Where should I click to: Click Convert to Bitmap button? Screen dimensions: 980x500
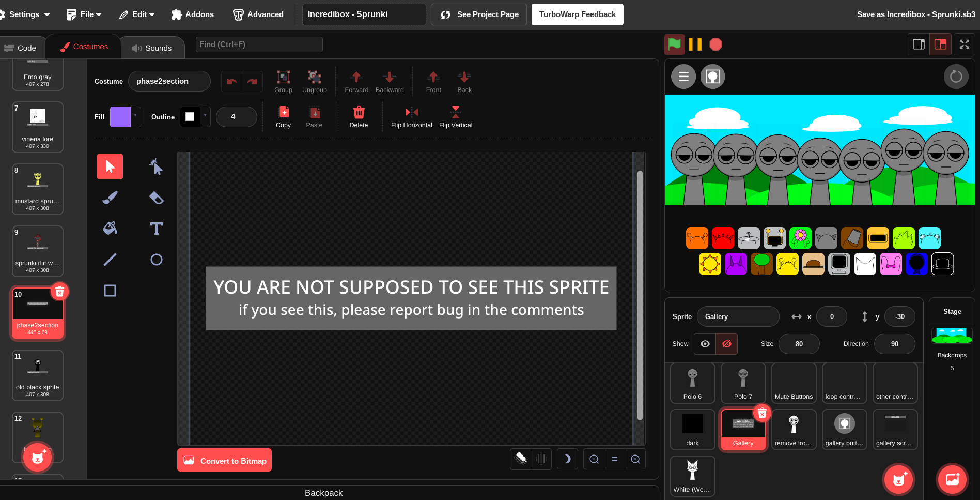click(224, 460)
